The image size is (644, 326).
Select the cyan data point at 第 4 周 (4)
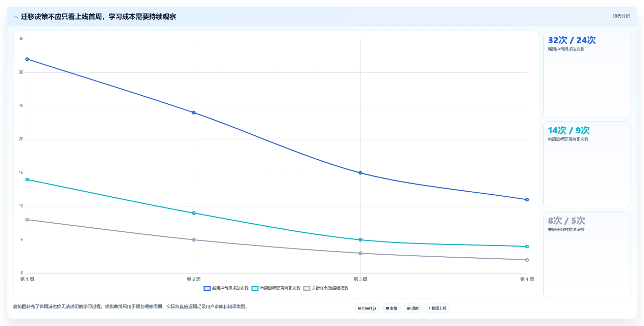coord(527,247)
